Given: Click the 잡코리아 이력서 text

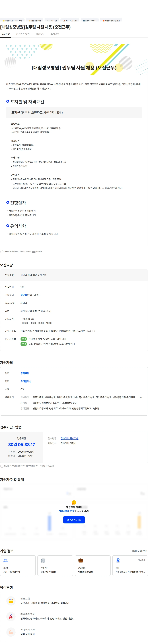Looking at the screenshot, I should (x=68, y=443).
